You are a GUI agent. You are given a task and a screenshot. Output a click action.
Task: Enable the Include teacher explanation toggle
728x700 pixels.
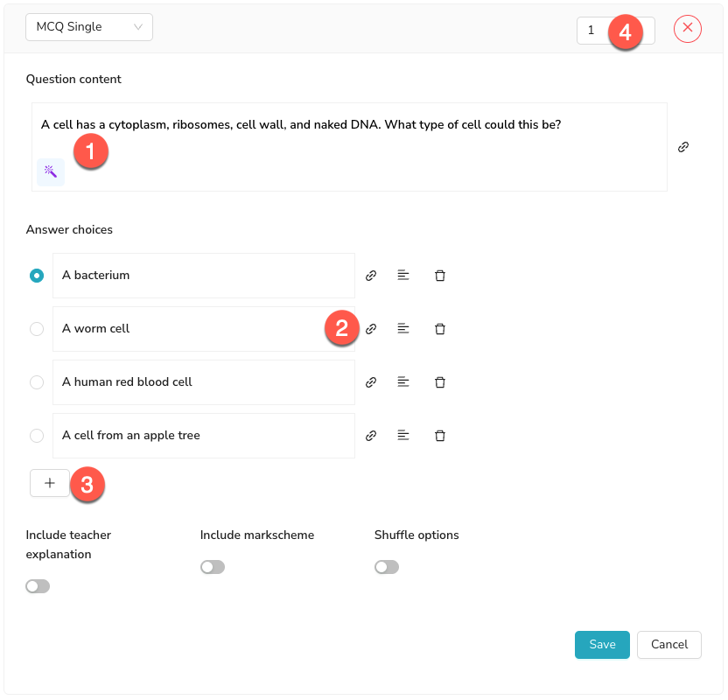point(38,586)
